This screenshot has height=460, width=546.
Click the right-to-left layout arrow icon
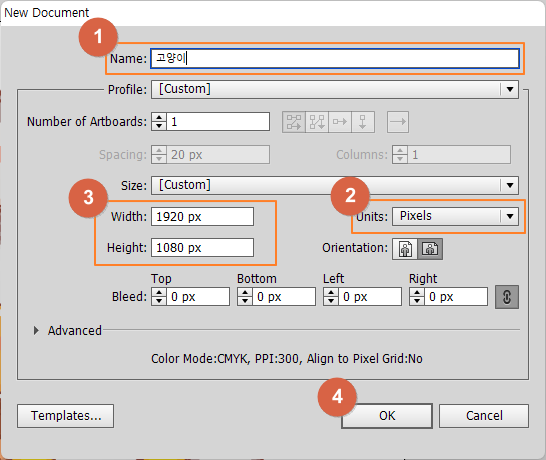coord(398,122)
